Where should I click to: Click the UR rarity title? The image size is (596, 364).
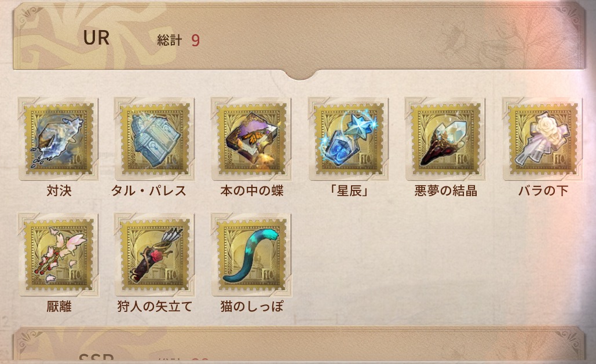96,38
